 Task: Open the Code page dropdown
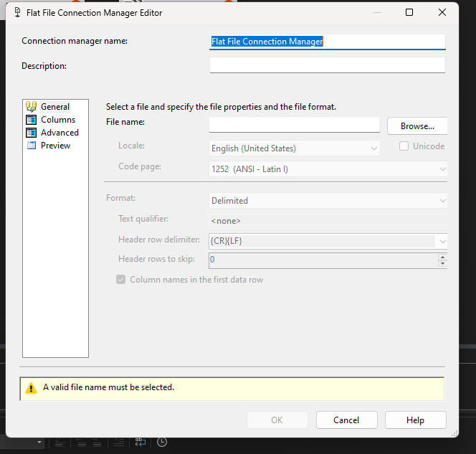click(x=328, y=169)
